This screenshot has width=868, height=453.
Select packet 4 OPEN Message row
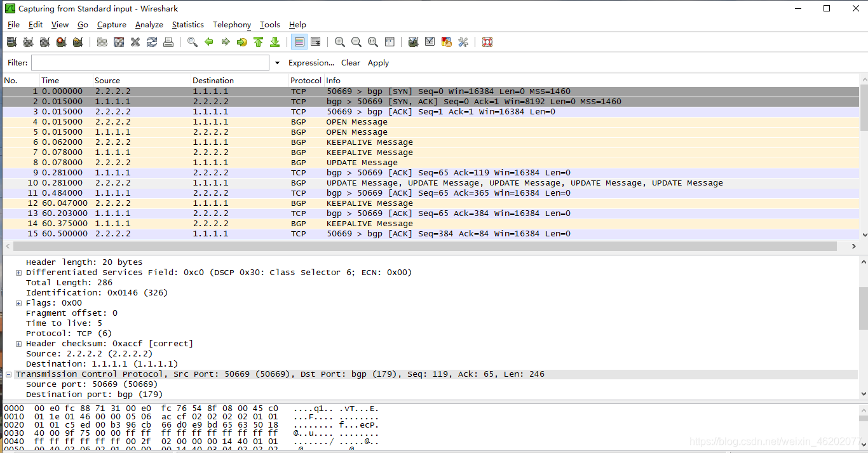point(431,122)
